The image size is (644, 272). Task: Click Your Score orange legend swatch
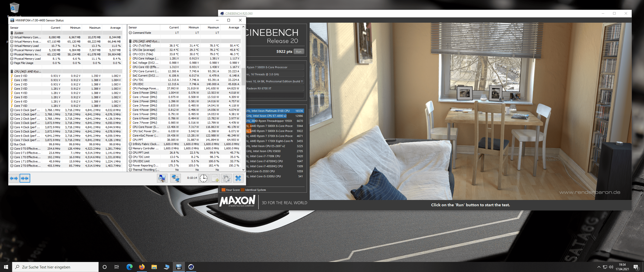(223, 190)
